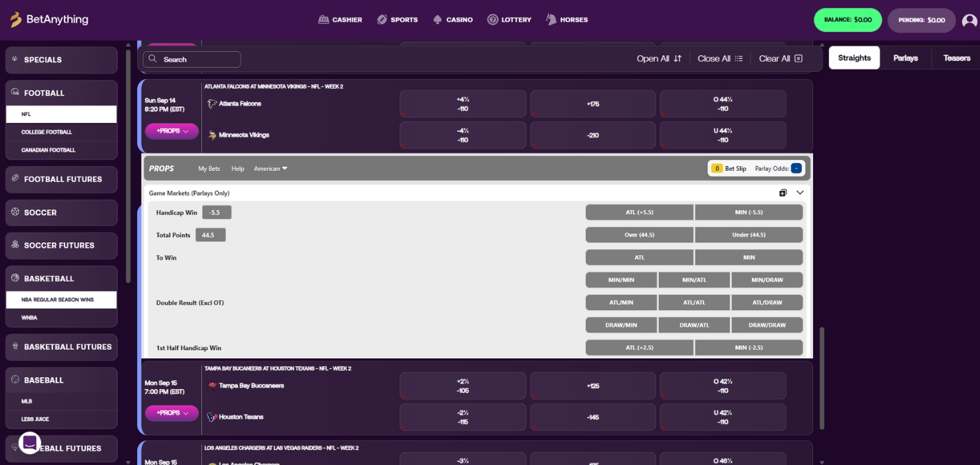Pick Atlanta Falcons spread +4½ -110

[463, 104]
